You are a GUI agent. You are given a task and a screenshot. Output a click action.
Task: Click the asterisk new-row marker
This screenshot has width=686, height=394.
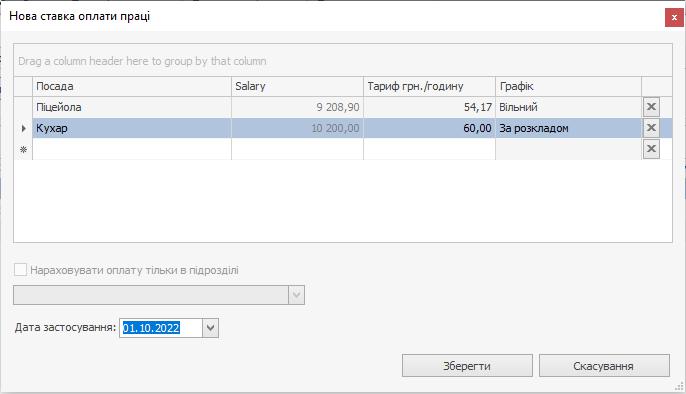click(x=24, y=149)
